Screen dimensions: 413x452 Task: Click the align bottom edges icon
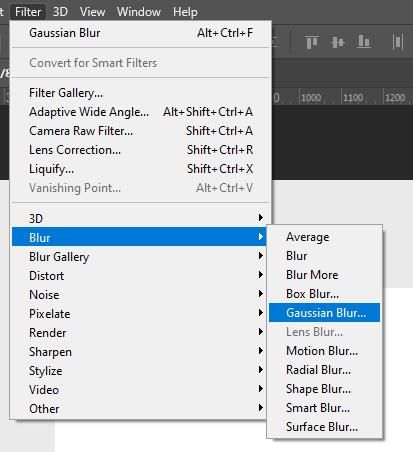364,42
